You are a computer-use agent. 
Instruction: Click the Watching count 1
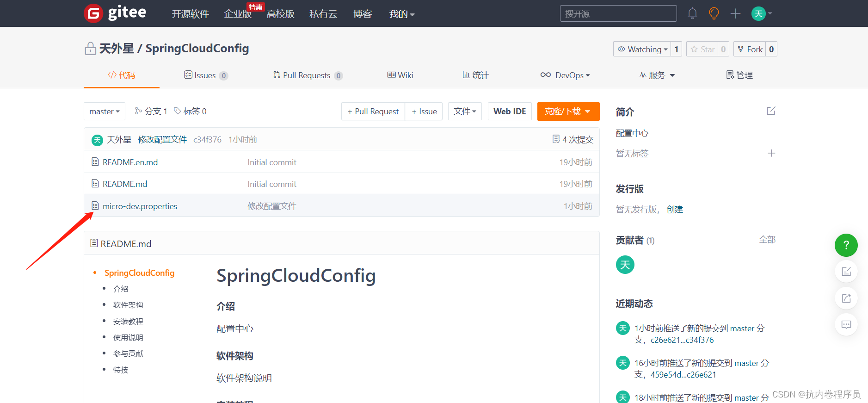pos(677,49)
